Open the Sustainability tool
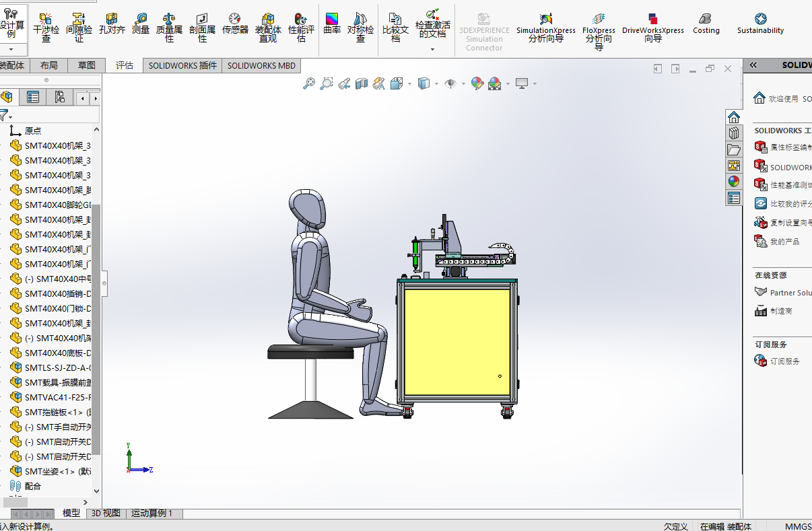 coord(760,24)
